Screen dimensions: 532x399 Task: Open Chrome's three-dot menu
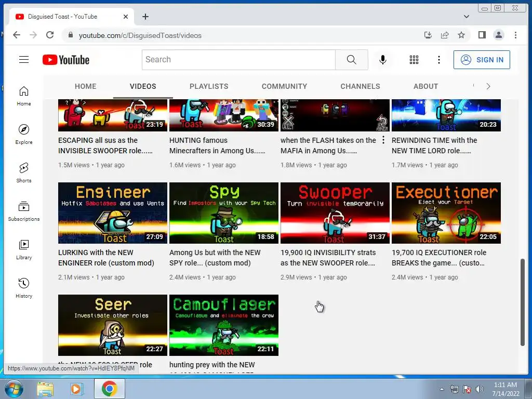[515, 35]
